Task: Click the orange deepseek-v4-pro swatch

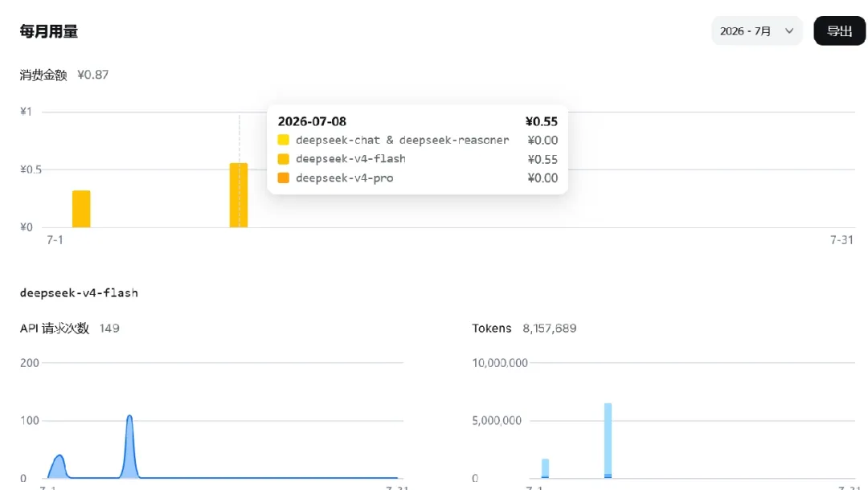Action: (x=284, y=178)
